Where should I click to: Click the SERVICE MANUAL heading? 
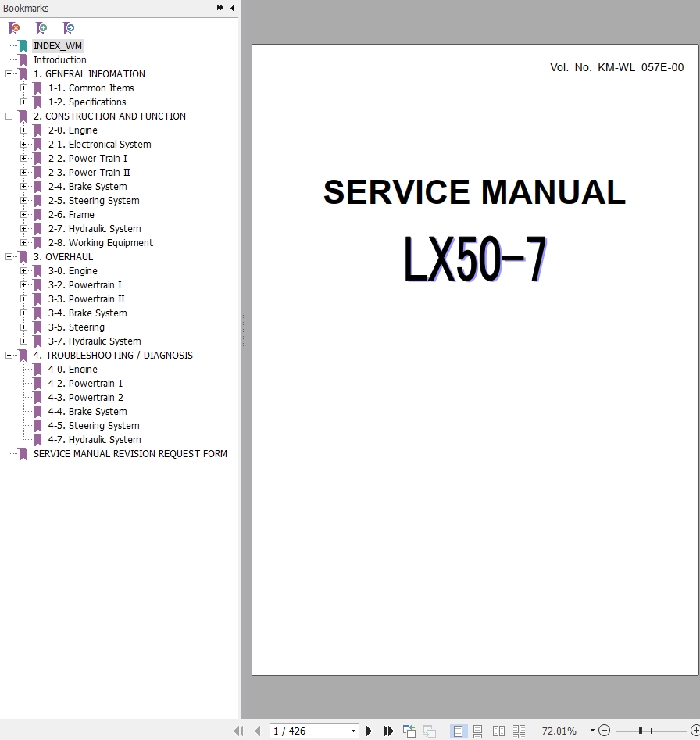(474, 192)
